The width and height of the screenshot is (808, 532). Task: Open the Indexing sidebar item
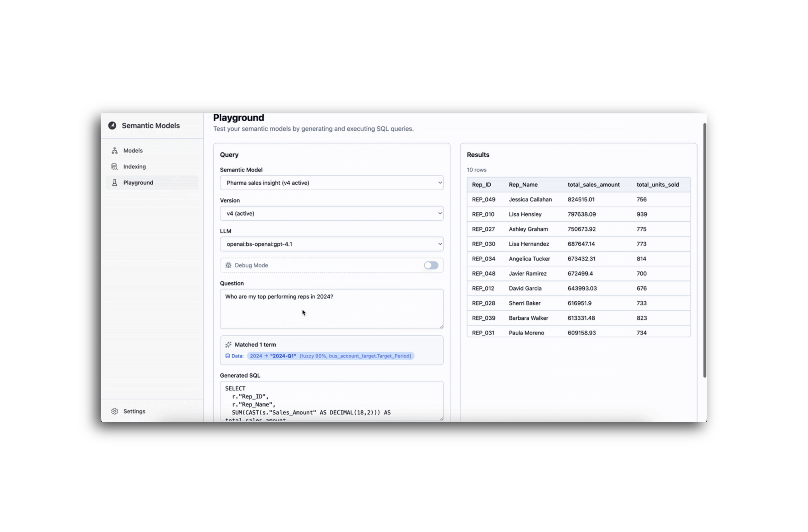coord(135,166)
